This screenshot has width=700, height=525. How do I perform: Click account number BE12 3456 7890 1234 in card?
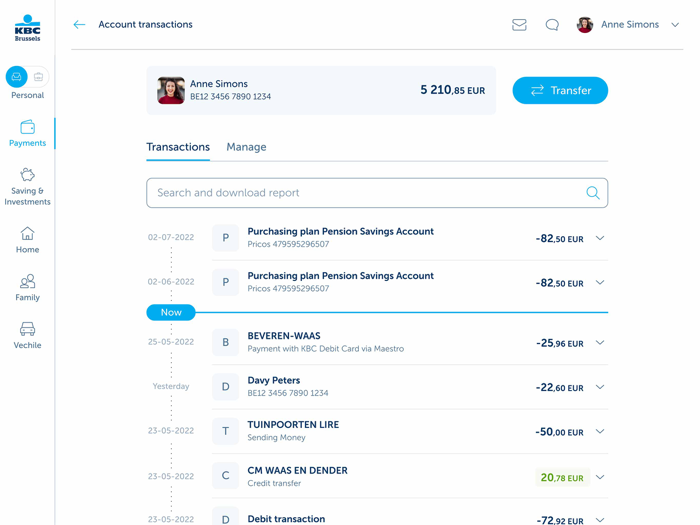230,96
